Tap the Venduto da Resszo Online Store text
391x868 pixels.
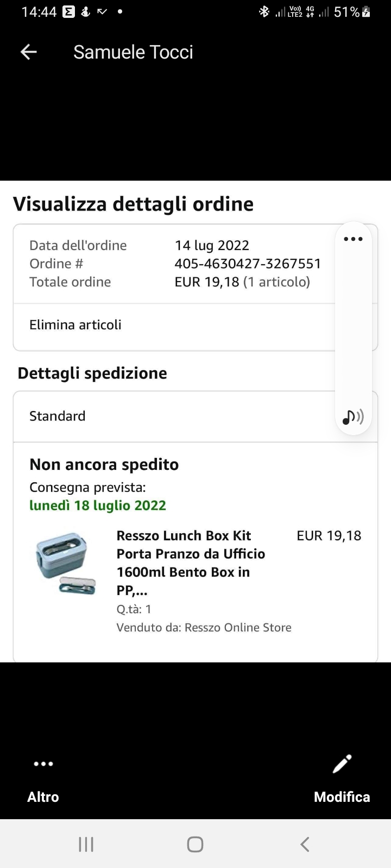click(x=204, y=628)
